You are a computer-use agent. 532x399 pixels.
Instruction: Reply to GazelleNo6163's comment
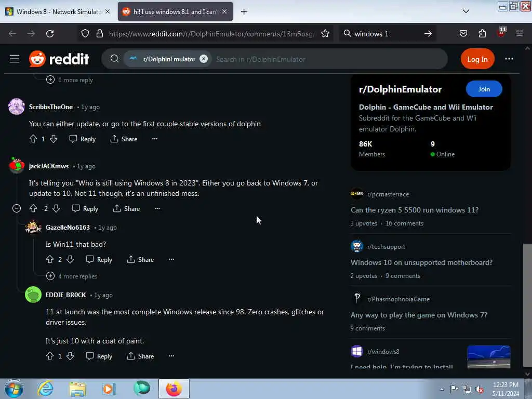point(99,259)
